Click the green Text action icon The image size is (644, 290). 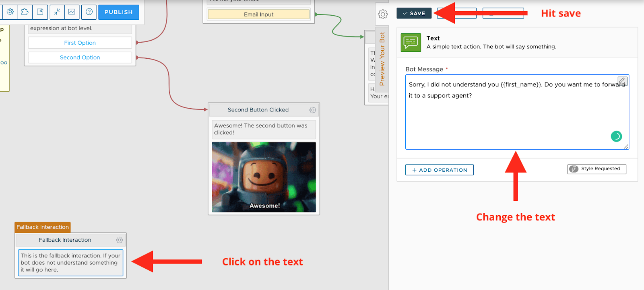[411, 42]
